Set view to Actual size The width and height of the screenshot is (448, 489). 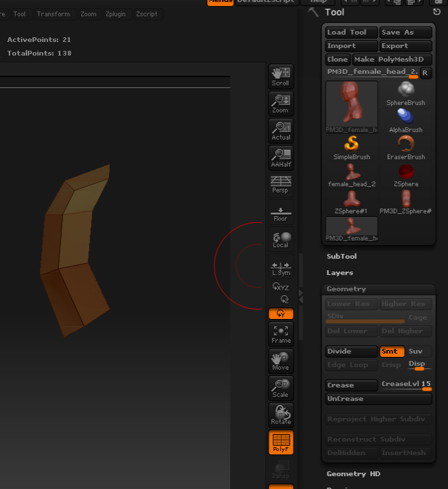(281, 131)
